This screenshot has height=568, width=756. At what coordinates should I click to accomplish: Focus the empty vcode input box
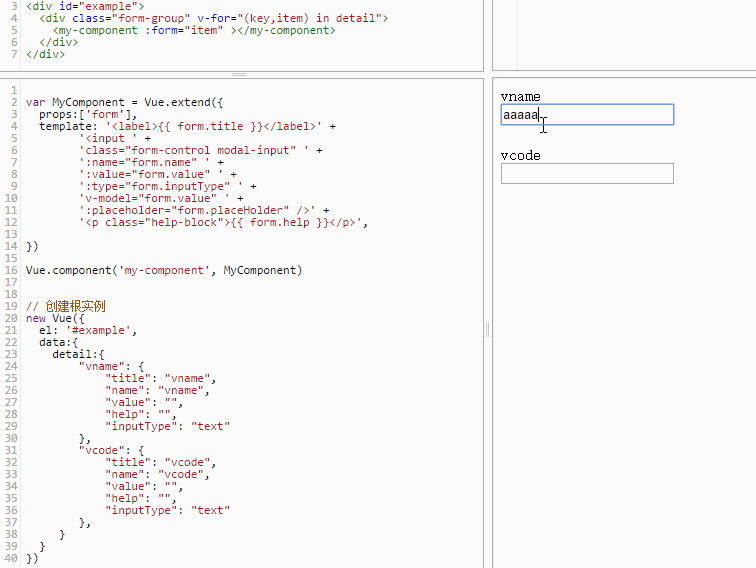(587, 174)
